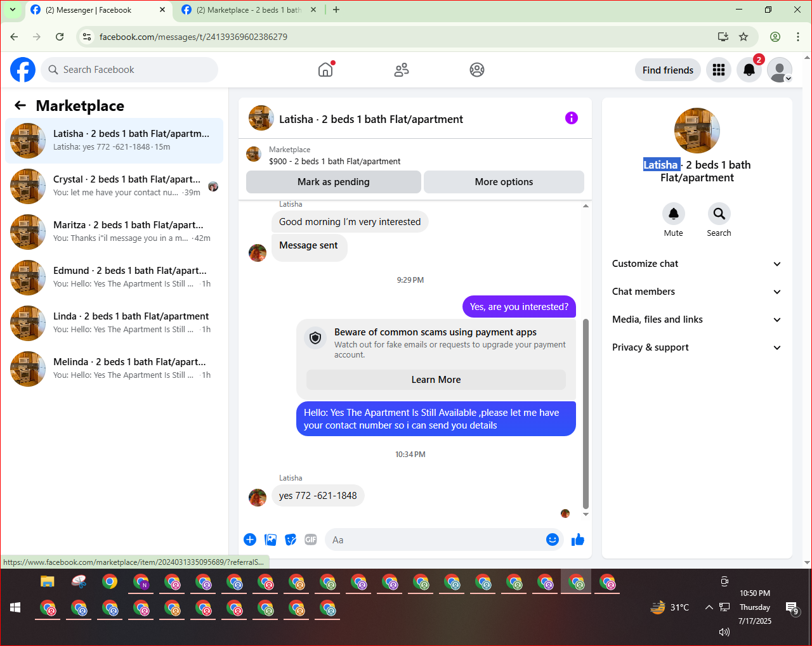This screenshot has width=812, height=646.
Task: Expand Customize chat section
Action: click(x=697, y=264)
